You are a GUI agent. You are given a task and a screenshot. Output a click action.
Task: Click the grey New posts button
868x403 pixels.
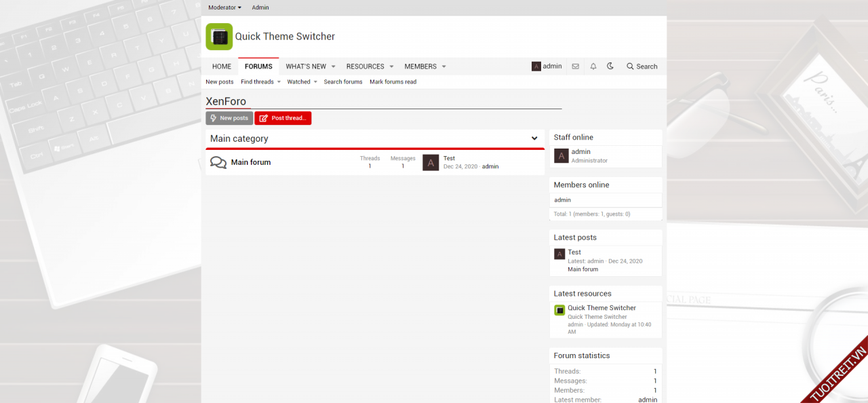tap(229, 118)
